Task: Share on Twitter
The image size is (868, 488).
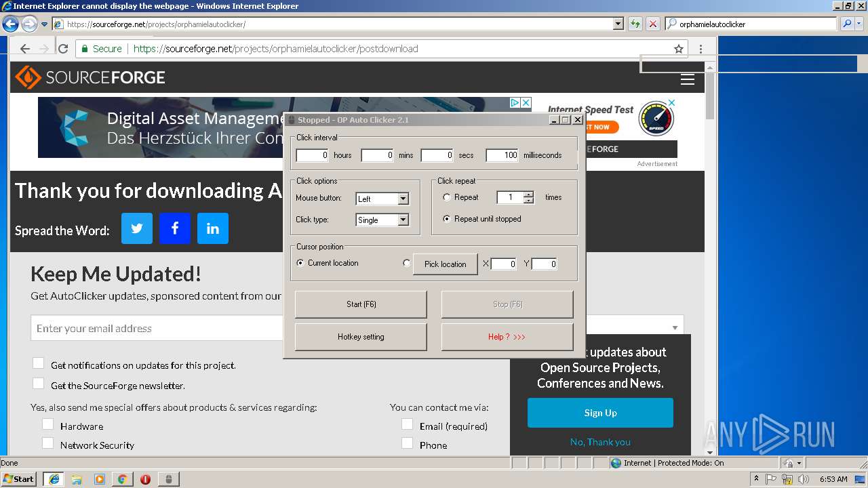Action: (137, 228)
